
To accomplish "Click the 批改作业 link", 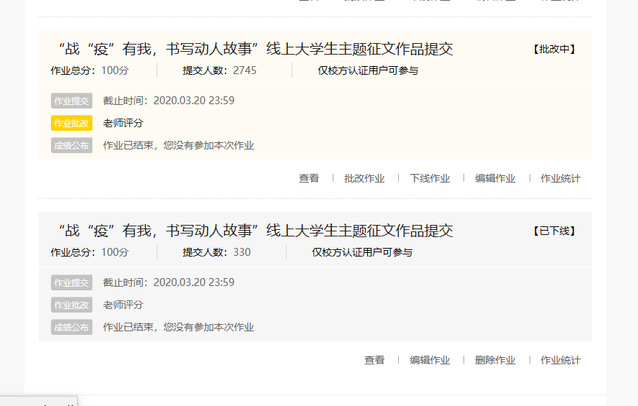I will (364, 178).
